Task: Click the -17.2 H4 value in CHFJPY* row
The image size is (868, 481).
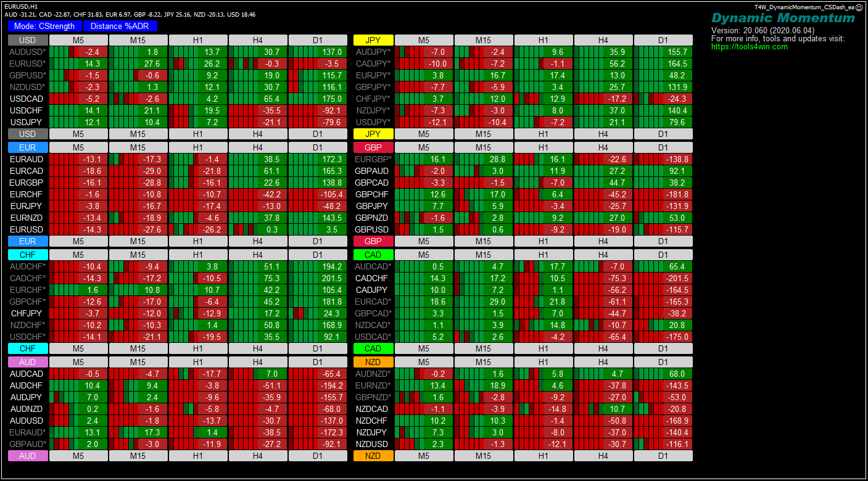Action: click(618, 99)
